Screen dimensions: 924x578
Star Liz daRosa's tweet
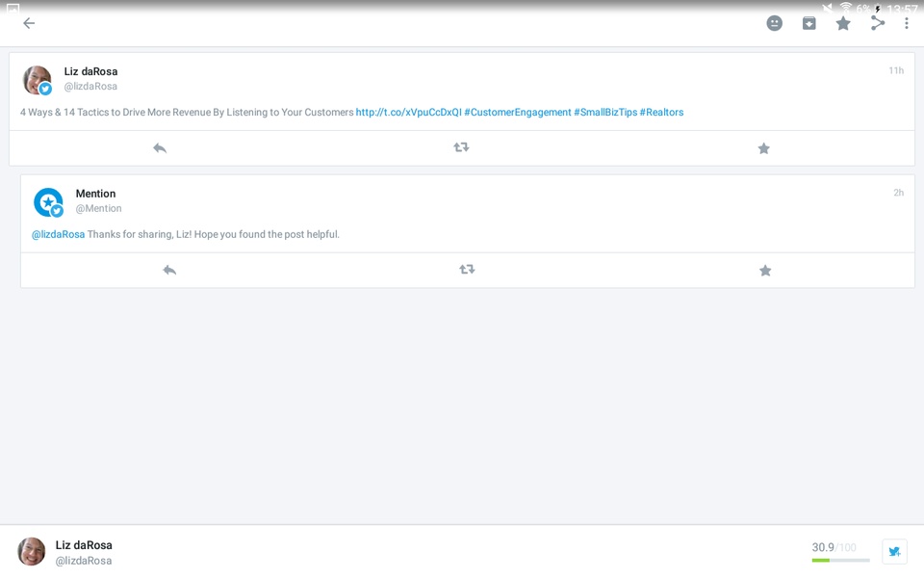(x=763, y=148)
